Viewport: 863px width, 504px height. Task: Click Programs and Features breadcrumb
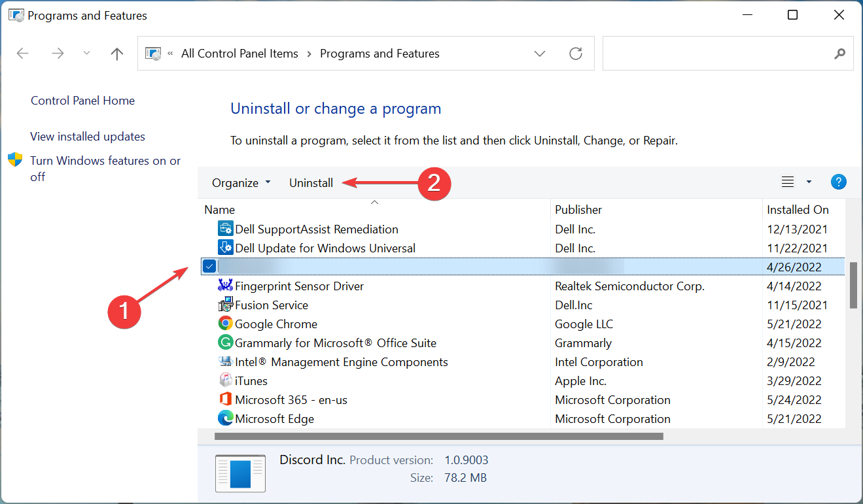pyautogui.click(x=379, y=54)
